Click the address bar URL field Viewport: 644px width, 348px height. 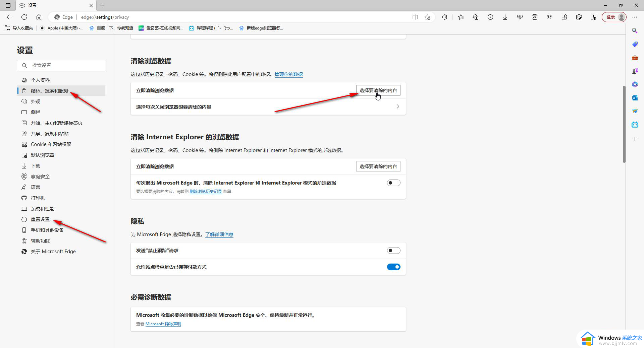241,17
